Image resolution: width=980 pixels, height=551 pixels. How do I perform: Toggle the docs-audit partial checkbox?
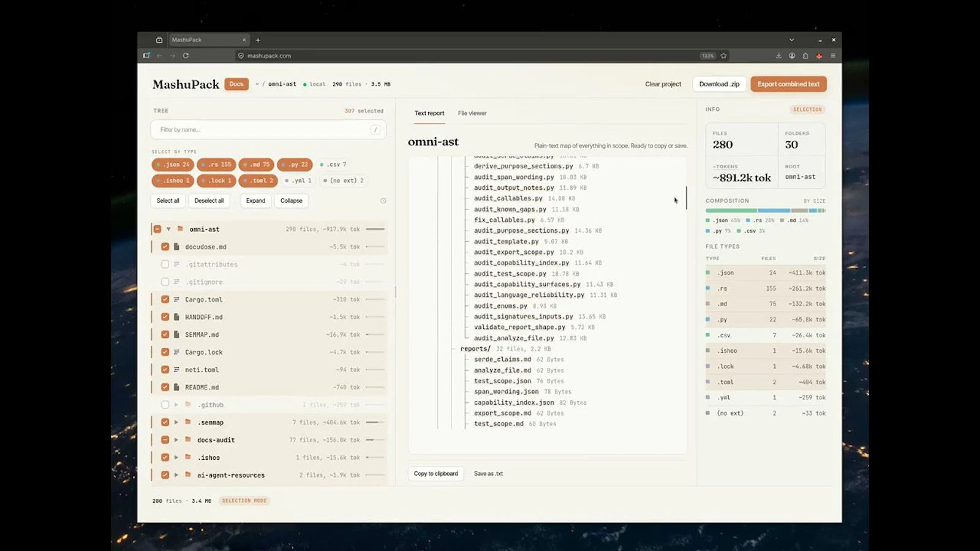click(x=165, y=440)
